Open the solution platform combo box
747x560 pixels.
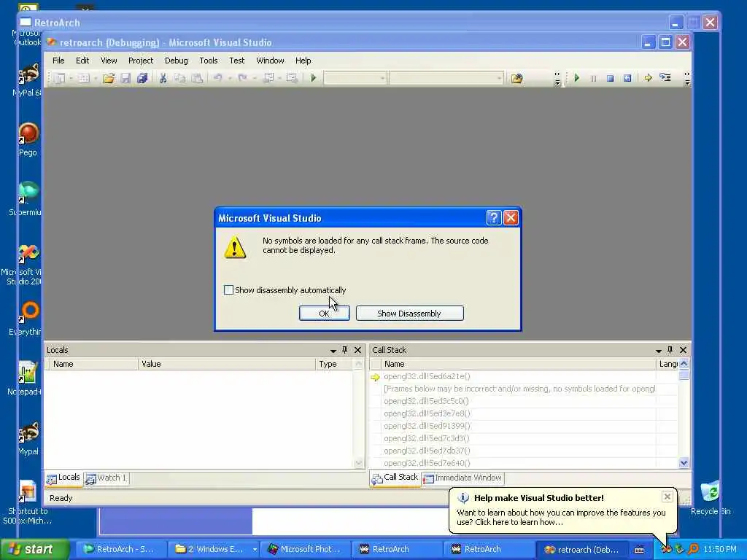[x=446, y=77]
